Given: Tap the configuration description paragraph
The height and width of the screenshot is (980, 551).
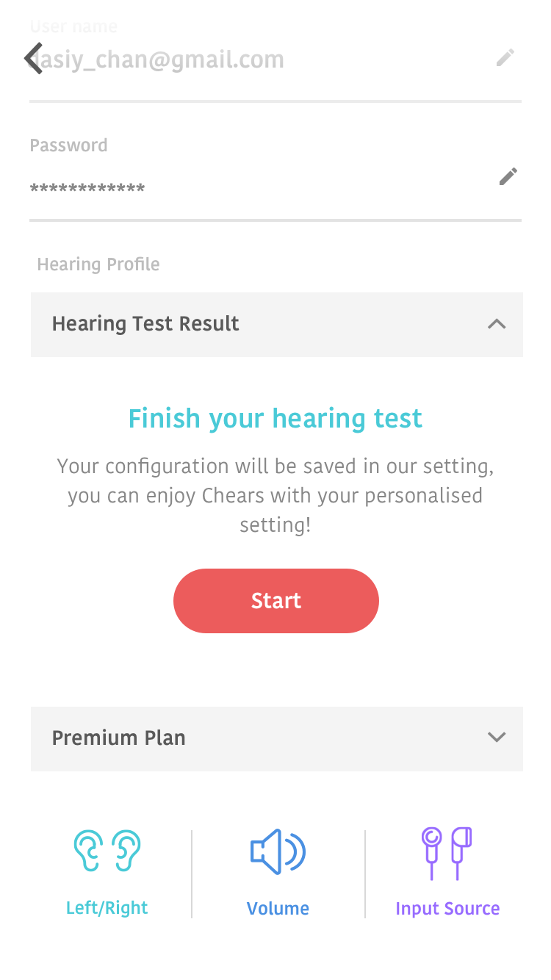Looking at the screenshot, I should click(275, 496).
